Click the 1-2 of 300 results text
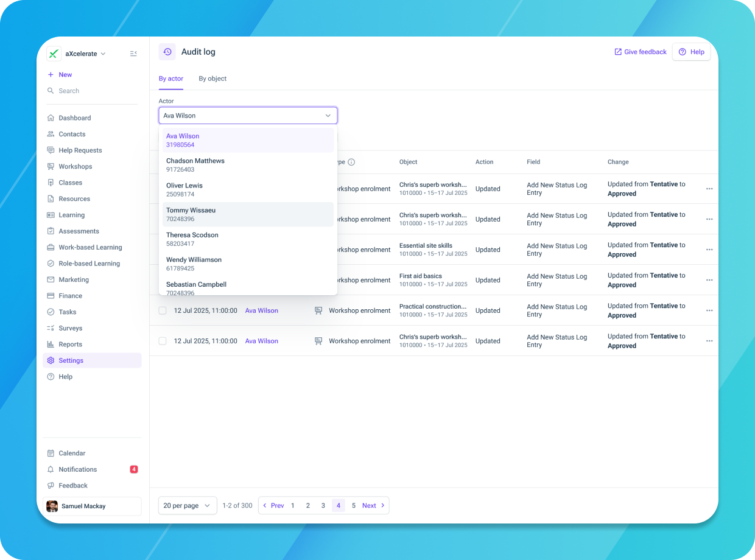 pos(237,506)
